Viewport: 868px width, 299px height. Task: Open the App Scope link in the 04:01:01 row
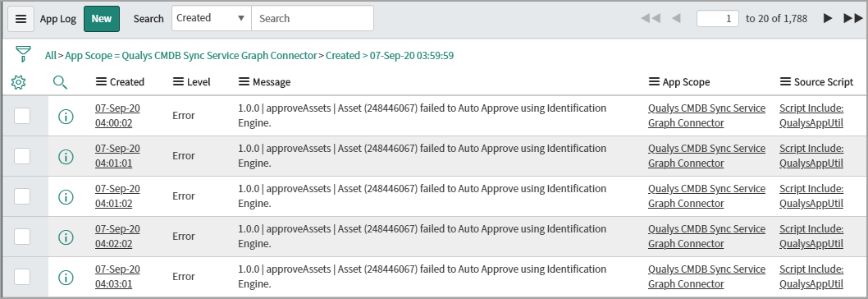tap(706, 156)
